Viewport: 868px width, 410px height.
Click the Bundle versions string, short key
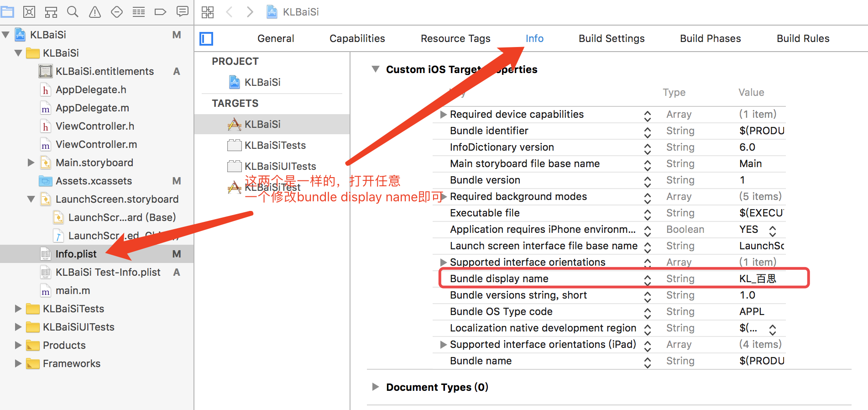coord(518,295)
